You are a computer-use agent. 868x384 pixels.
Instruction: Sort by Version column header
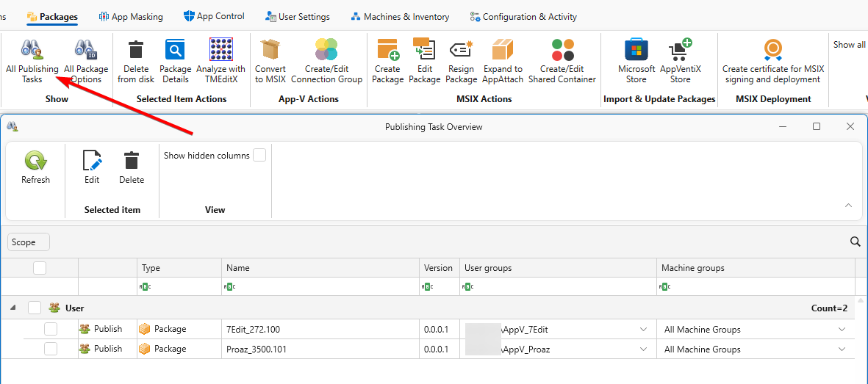439,268
